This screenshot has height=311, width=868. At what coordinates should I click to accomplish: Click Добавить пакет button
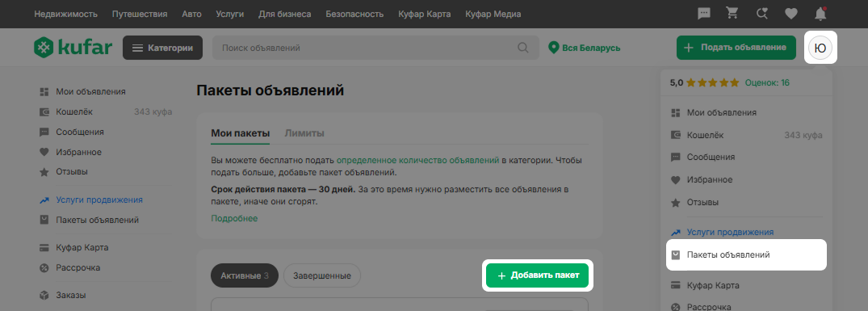[x=537, y=275]
